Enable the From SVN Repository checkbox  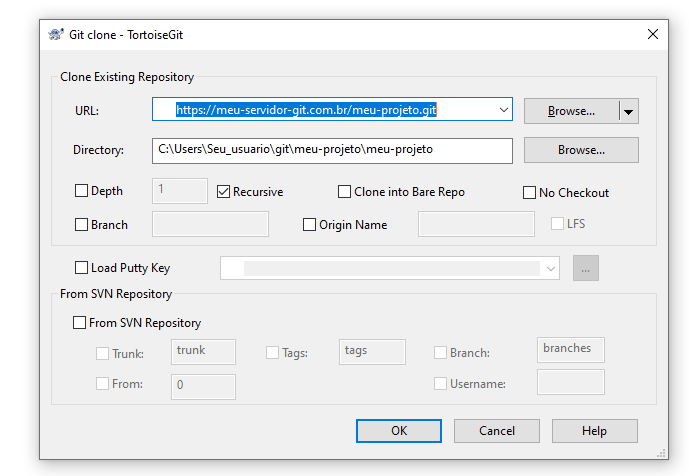pyautogui.click(x=79, y=323)
